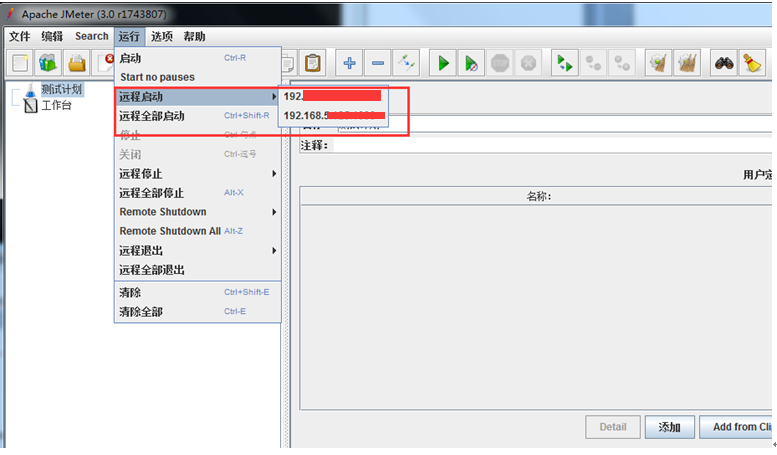The height and width of the screenshot is (455, 777).
Task: Expand the Remote Shutdown submenu
Action: tap(198, 212)
